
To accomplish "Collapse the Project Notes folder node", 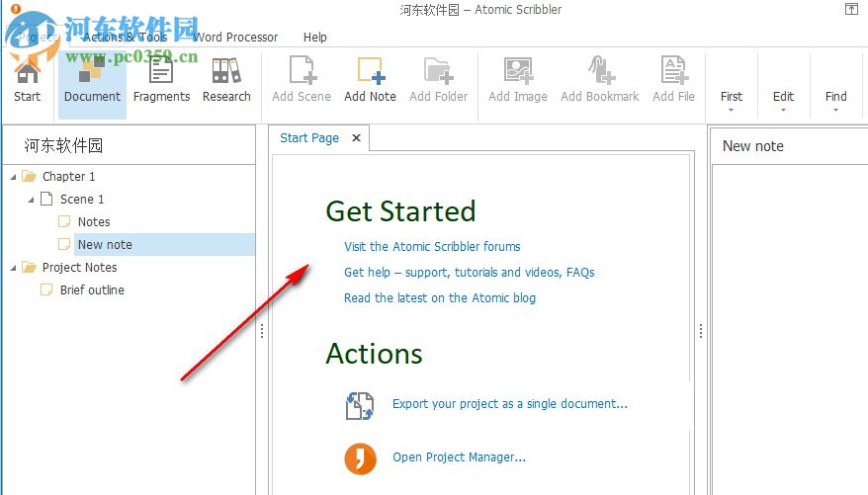I will pos(13,268).
